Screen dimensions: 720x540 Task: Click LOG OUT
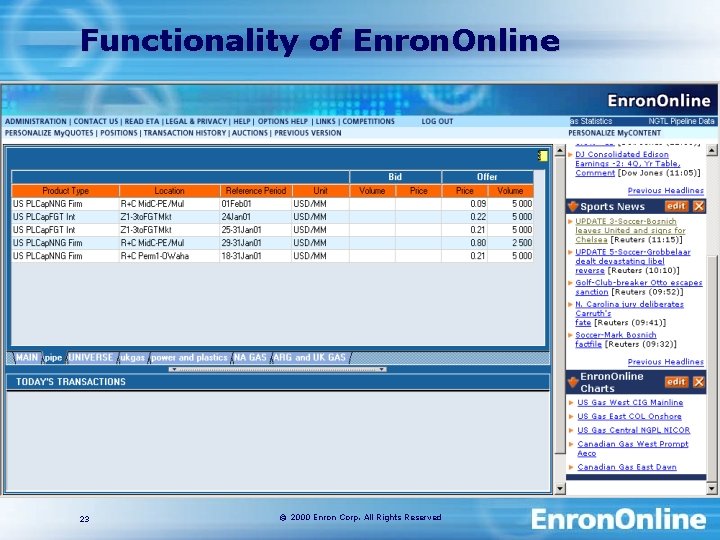point(437,121)
